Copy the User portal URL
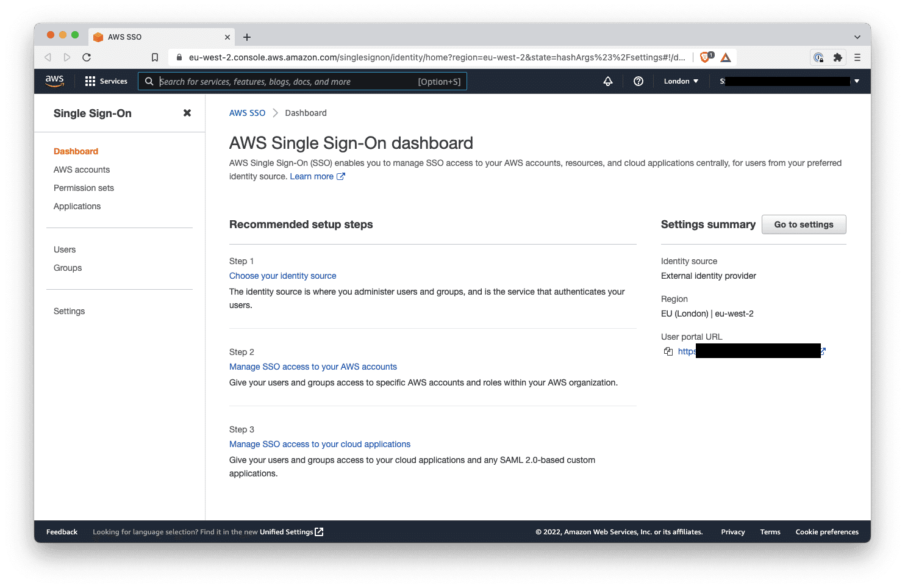This screenshot has width=905, height=588. click(x=668, y=351)
